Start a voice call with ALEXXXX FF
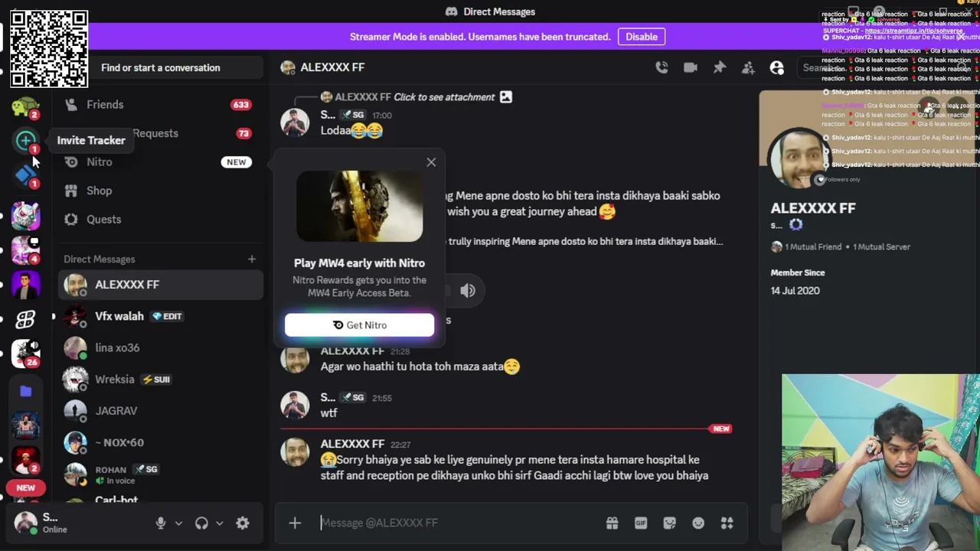Screen dimensions: 980x551 click(661, 68)
